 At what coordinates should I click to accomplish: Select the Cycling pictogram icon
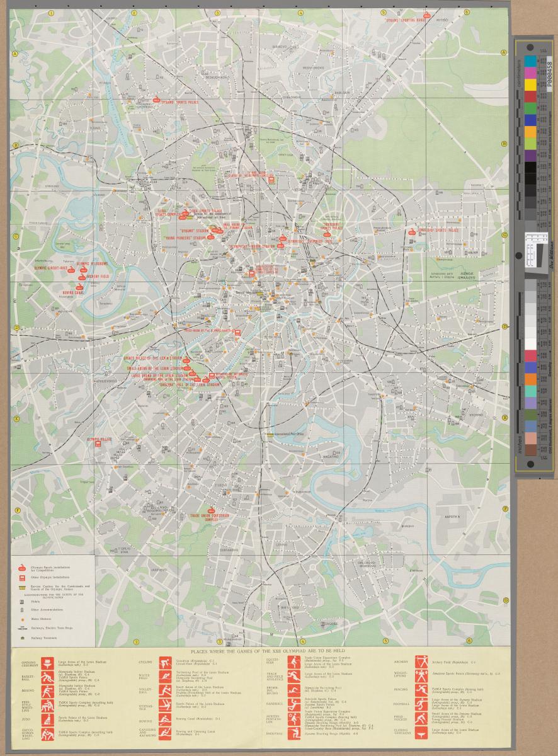(166, 662)
